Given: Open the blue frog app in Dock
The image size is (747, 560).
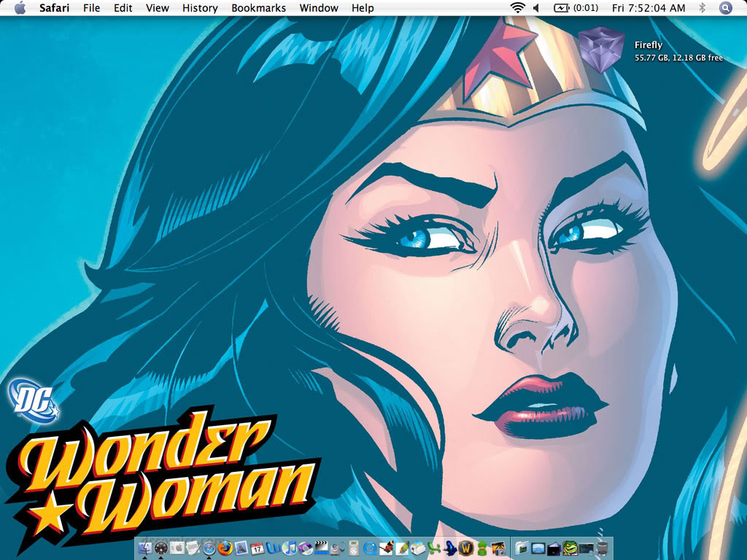Looking at the screenshot, I should (449, 548).
